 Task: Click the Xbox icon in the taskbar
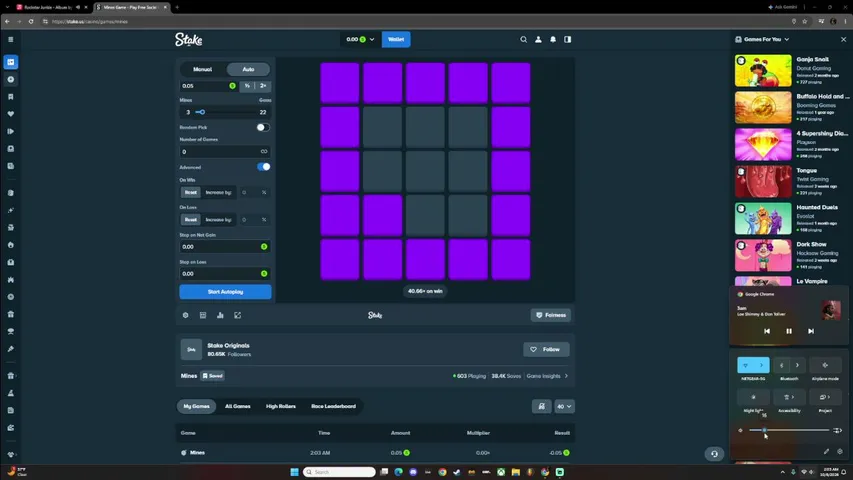point(500,472)
